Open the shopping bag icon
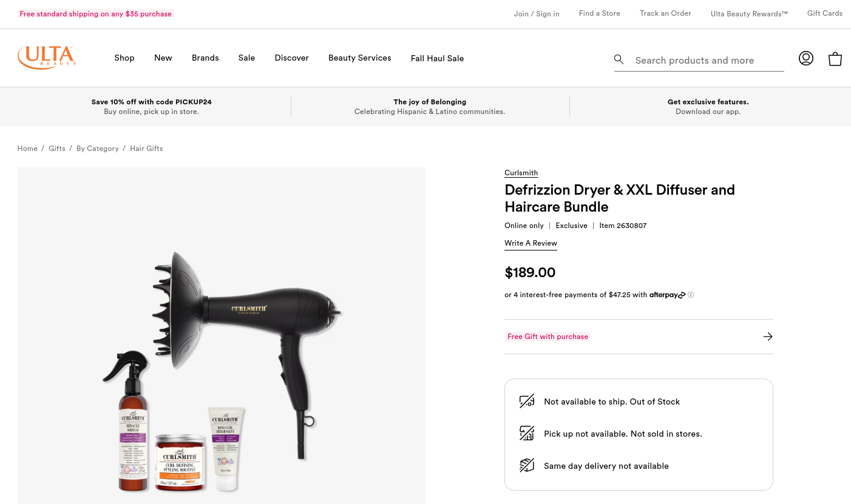The image size is (851, 504). [835, 59]
